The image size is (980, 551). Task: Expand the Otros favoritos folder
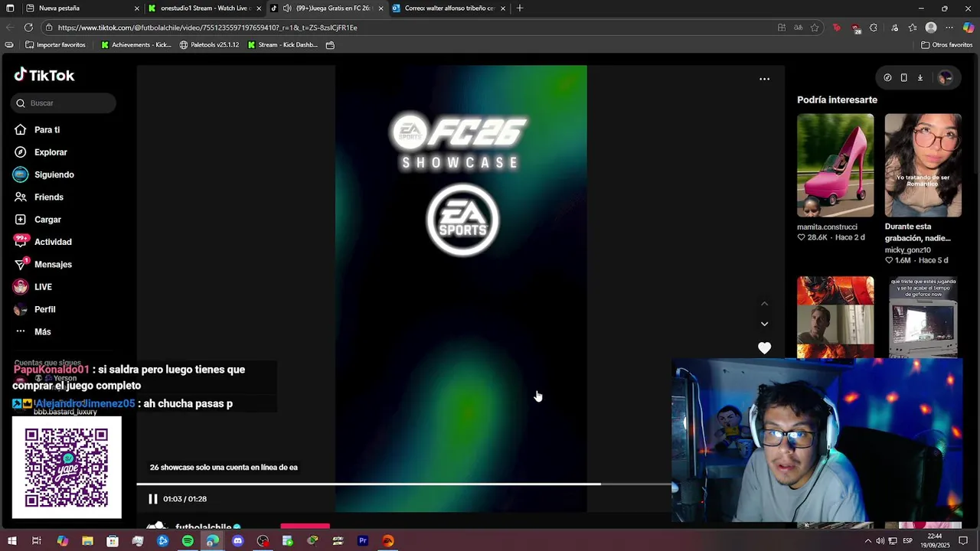pos(946,45)
